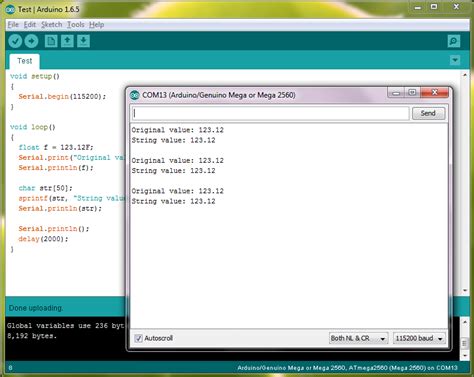Open the 115200 baud rate dropdown
Image resolution: width=474 pixels, height=377 pixels.
pos(419,338)
